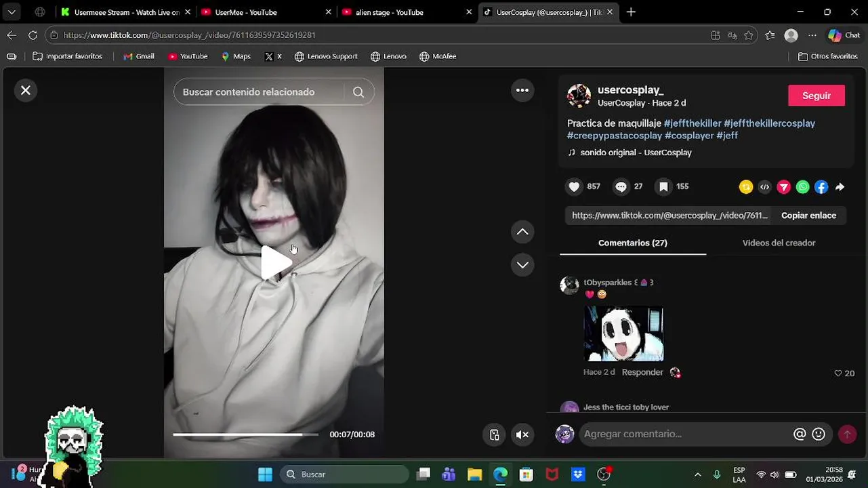Switch to alien stage - YouTube tab
This screenshot has height=488, width=868.
[x=407, y=12]
